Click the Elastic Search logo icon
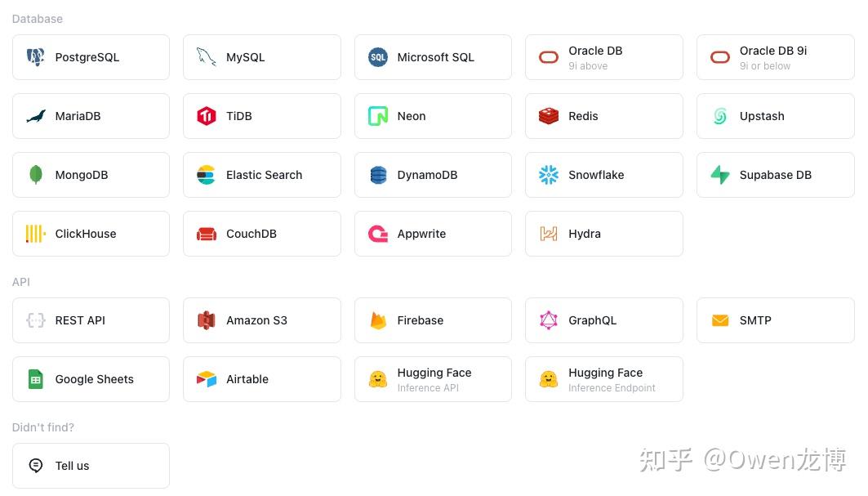 pos(206,175)
